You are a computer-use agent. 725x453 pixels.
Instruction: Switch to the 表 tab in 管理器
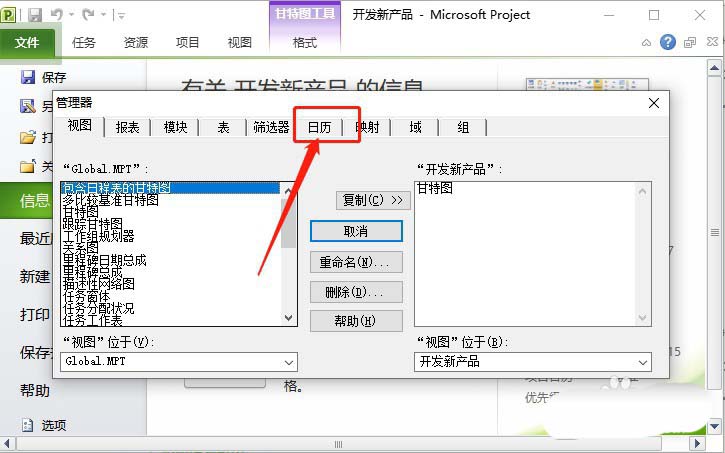click(223, 127)
